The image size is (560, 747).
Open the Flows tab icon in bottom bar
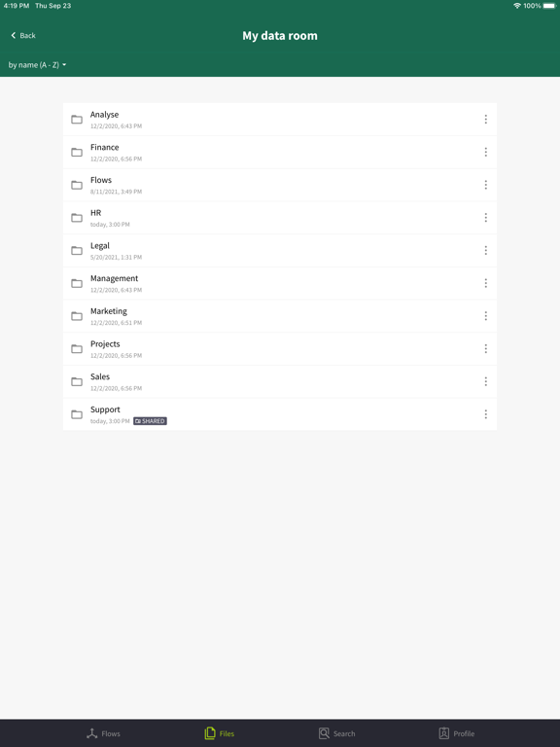pyautogui.click(x=92, y=733)
